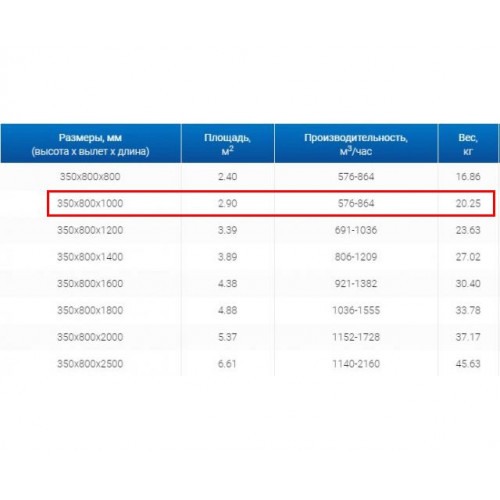
Task: Click the 576-864 value in the 350x800x800 row
Action: coord(356,177)
